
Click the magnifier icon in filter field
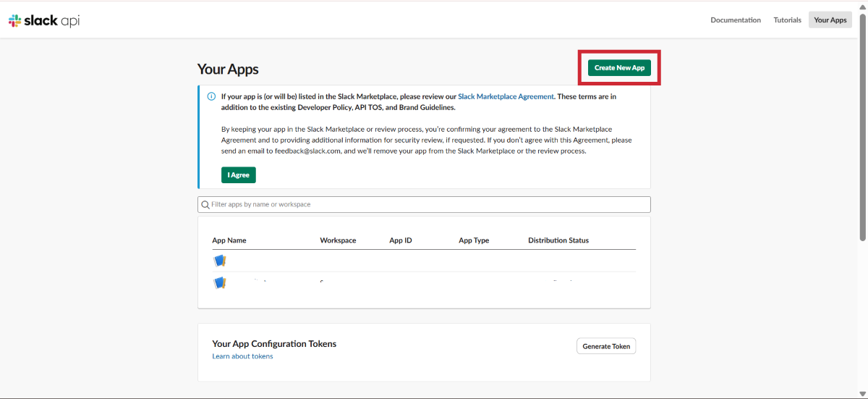(x=205, y=205)
